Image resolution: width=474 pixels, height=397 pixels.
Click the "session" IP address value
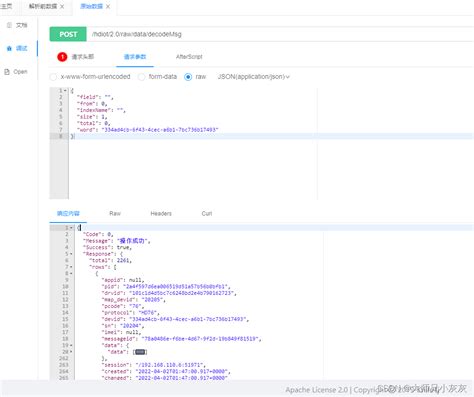[170, 365]
